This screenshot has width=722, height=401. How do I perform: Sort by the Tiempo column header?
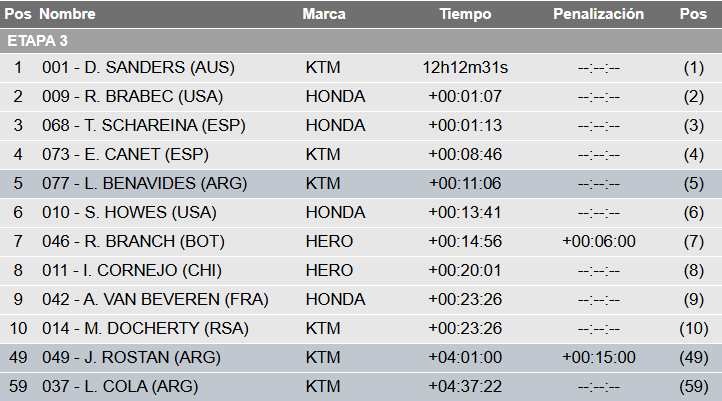tap(465, 15)
